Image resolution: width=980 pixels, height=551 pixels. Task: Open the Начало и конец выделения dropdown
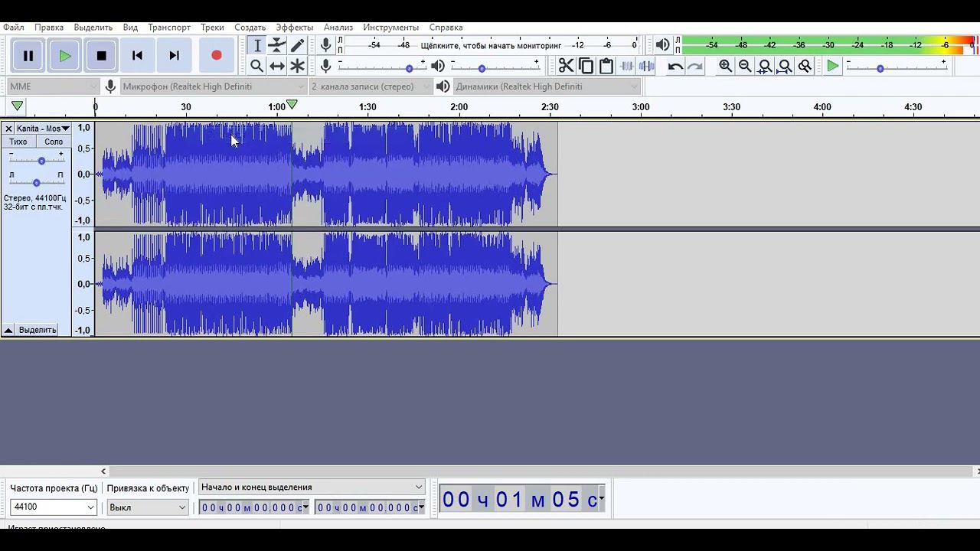(312, 487)
